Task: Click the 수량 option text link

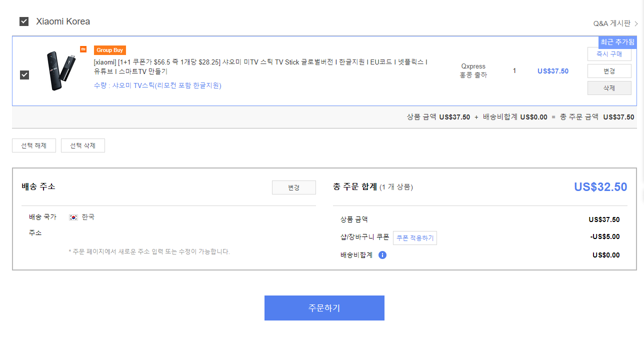Action: pos(157,85)
